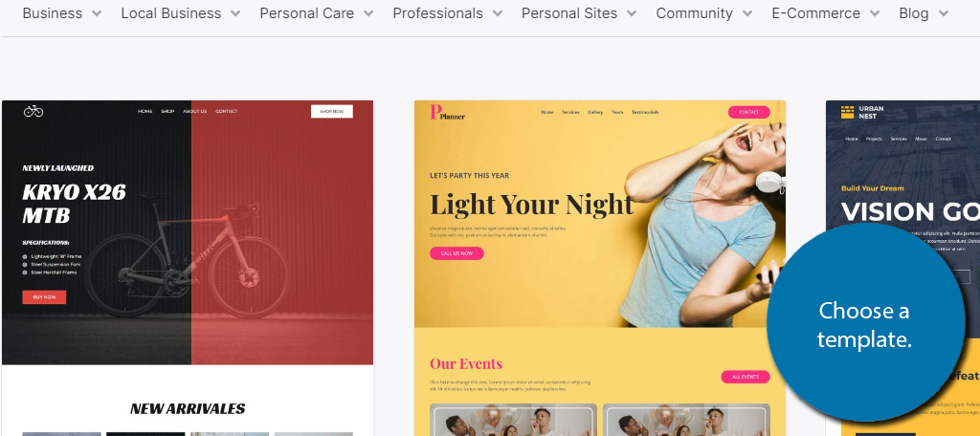Expand the Local Business category chevron
980x436 pixels.
pyautogui.click(x=235, y=13)
